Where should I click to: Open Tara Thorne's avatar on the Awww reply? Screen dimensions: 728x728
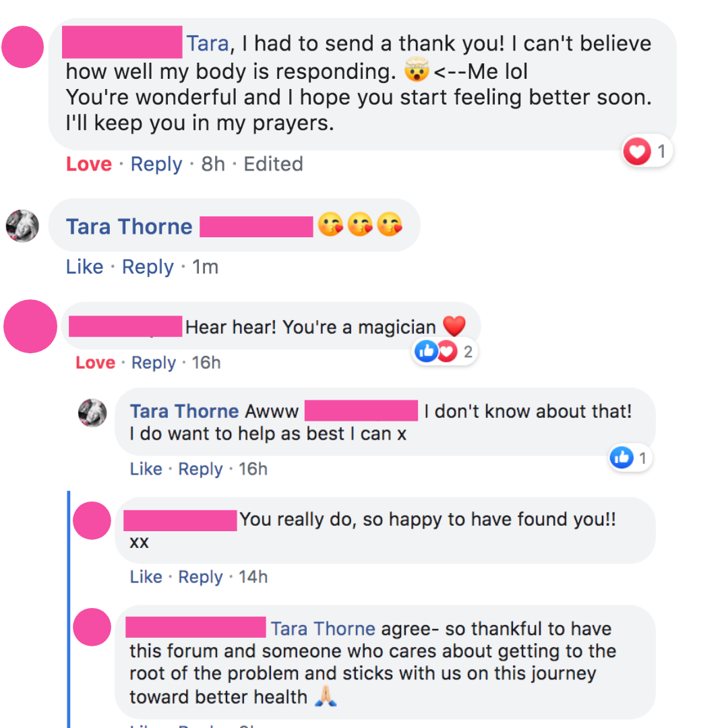click(x=92, y=413)
